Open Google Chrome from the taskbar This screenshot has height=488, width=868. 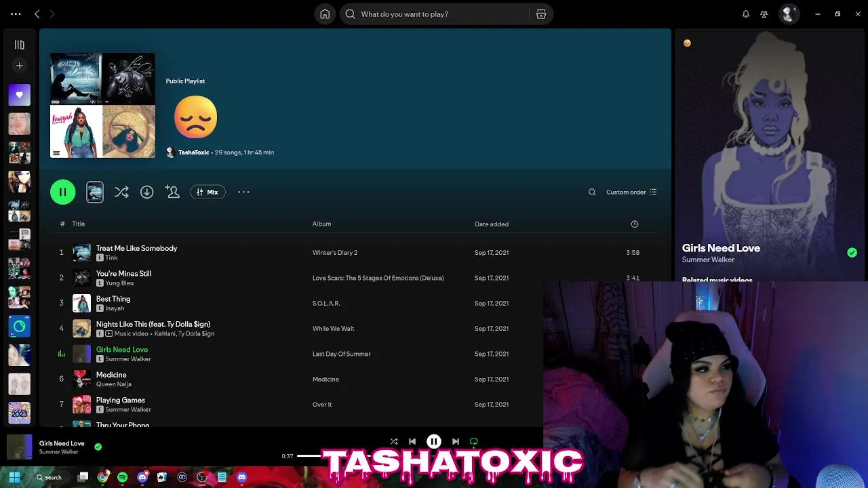[102, 477]
